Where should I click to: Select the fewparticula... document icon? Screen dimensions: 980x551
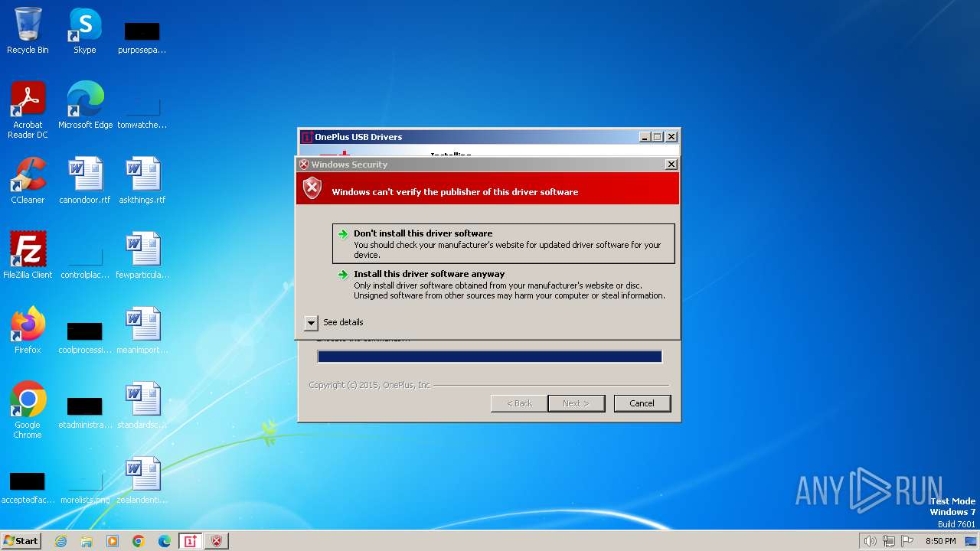pos(142,256)
